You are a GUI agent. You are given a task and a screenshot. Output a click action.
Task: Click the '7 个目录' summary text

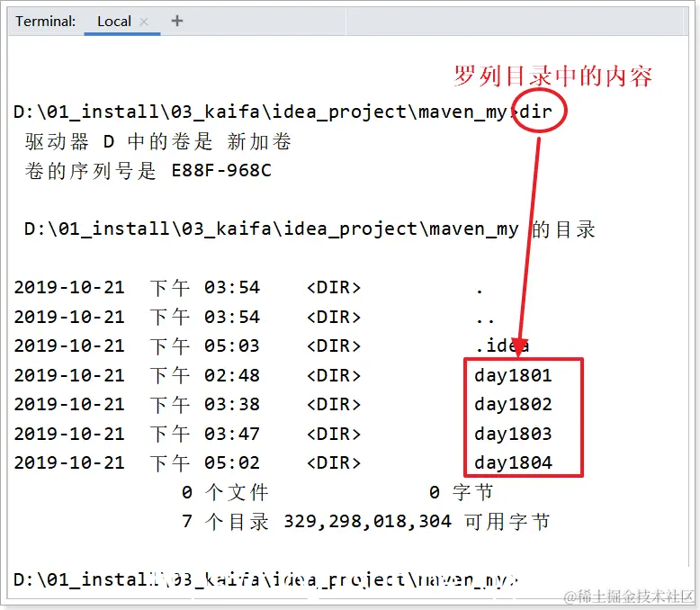(225, 522)
